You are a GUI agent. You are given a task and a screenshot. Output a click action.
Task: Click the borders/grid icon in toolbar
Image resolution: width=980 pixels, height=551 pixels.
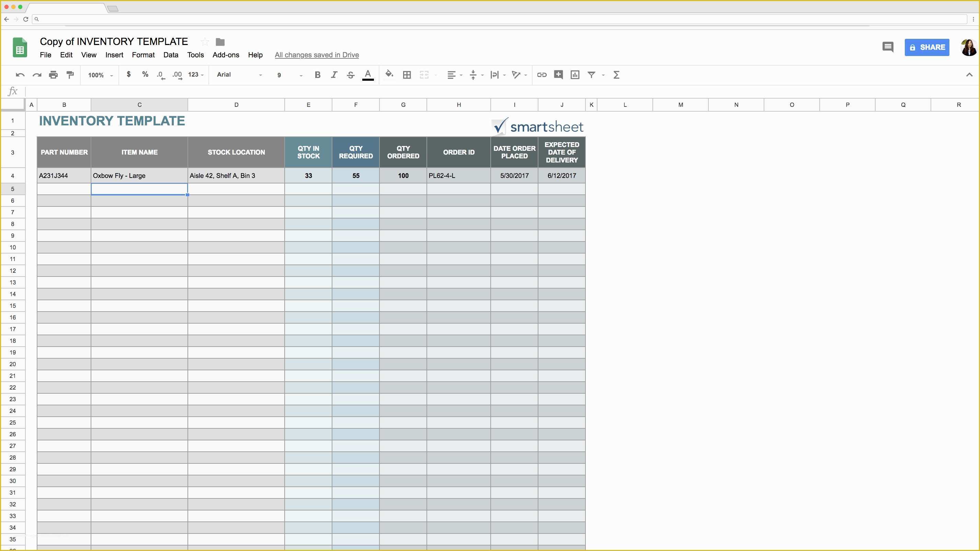(407, 74)
